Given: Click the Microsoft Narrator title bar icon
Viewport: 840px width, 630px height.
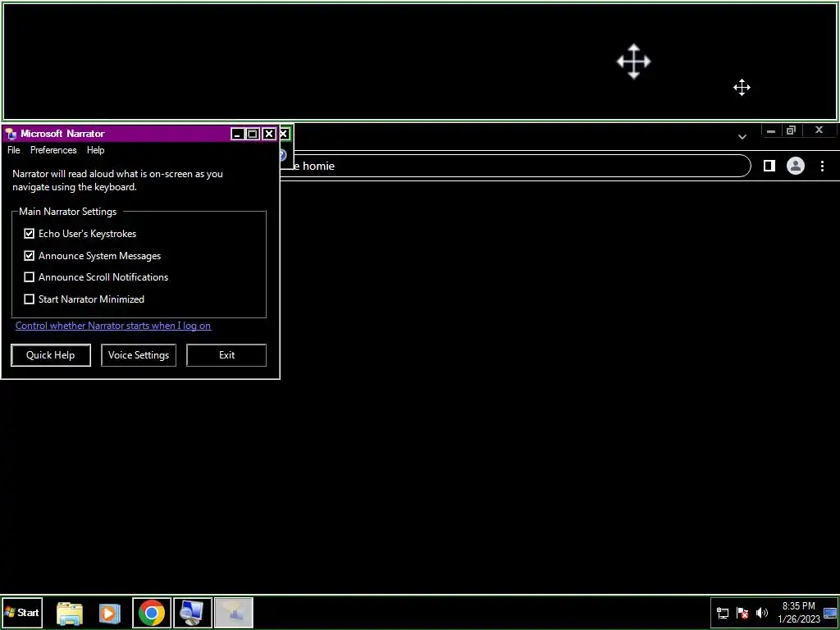Looking at the screenshot, I should [x=11, y=134].
